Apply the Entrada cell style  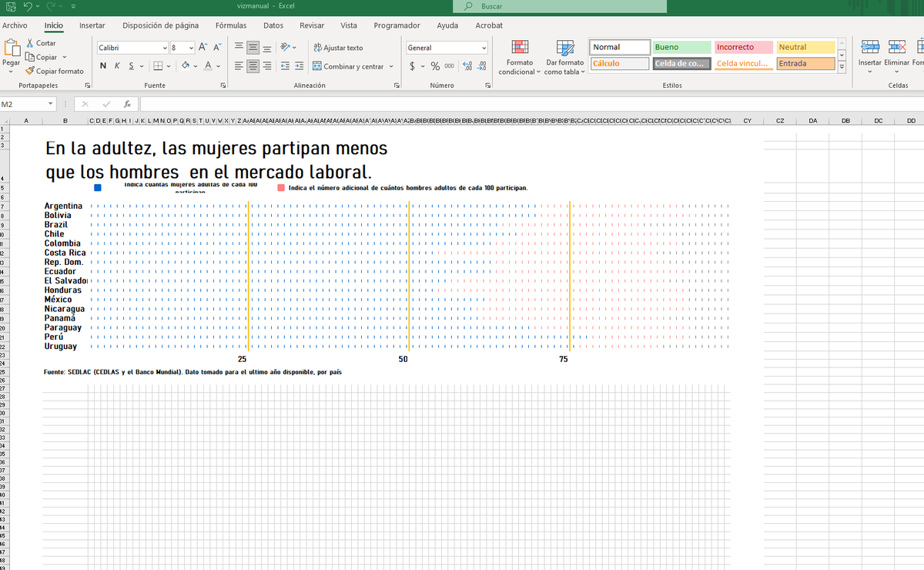point(805,63)
